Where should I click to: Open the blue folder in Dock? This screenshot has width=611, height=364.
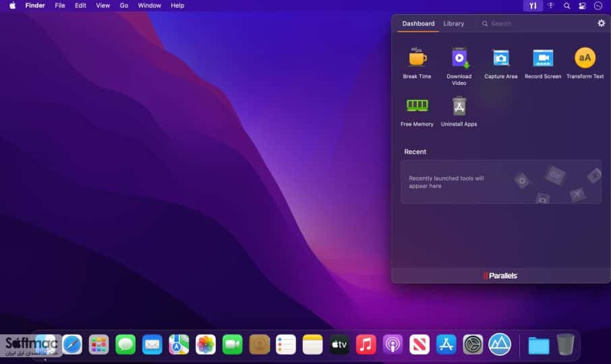(539, 345)
